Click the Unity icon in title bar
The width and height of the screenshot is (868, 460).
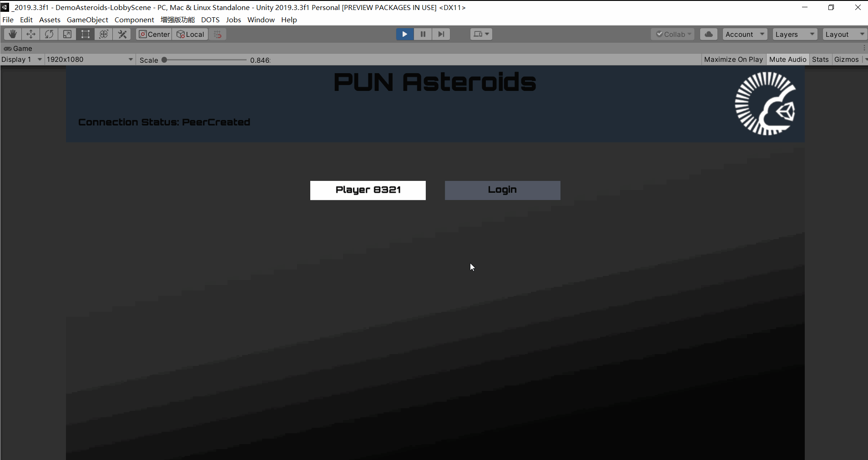click(x=5, y=7)
